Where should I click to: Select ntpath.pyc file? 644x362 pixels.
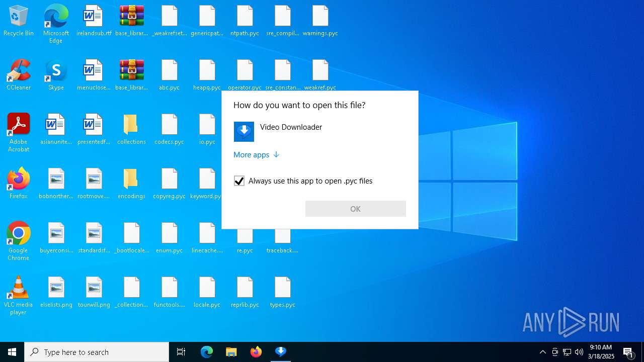point(245,21)
